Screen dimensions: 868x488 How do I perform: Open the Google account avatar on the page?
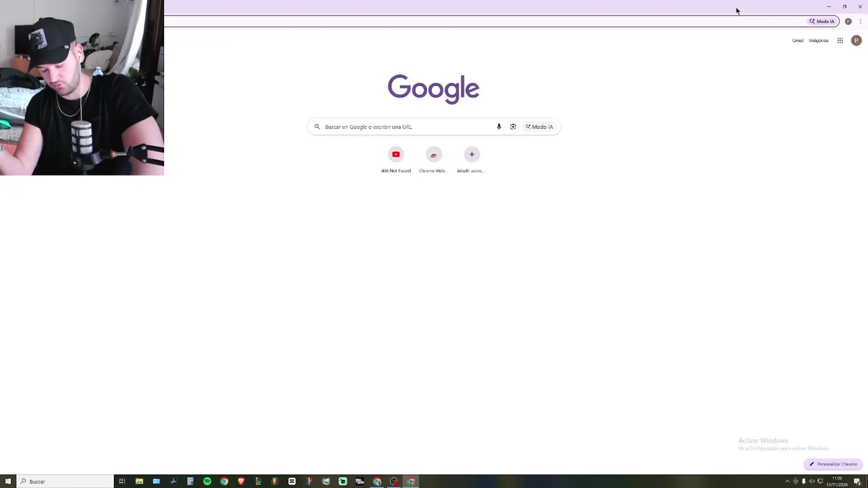pyautogui.click(x=856, y=41)
